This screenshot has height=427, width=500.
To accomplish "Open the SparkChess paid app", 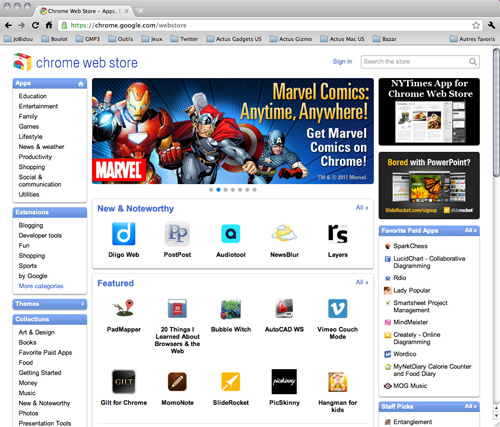I will tap(410, 246).
